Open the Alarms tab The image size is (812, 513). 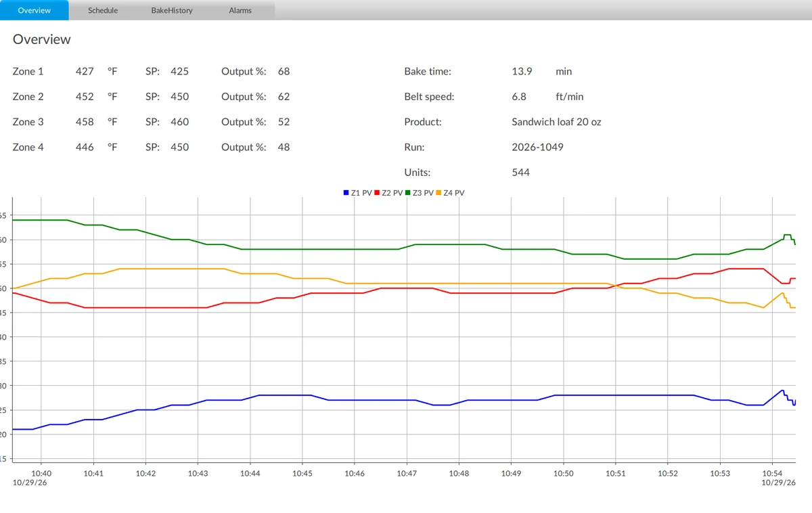[240, 10]
